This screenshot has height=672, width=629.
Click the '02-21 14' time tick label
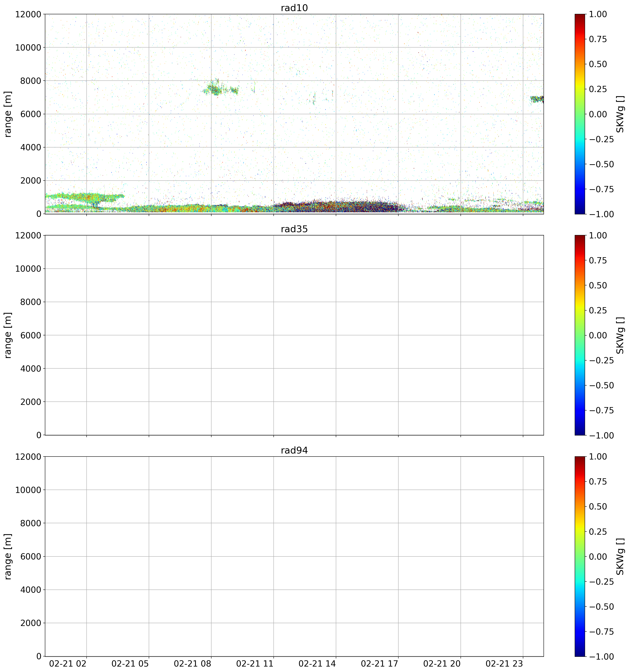(317, 664)
